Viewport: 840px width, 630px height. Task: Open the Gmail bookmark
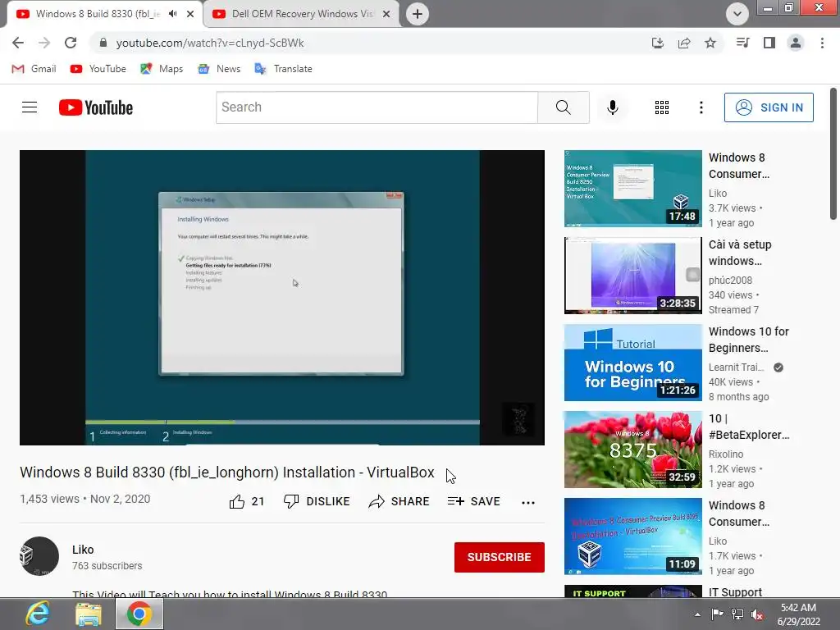(x=34, y=69)
